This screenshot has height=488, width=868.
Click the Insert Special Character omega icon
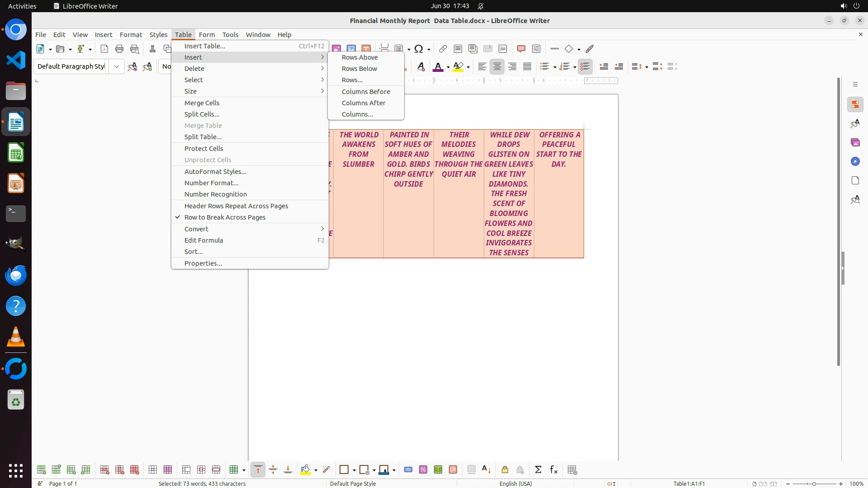point(419,49)
